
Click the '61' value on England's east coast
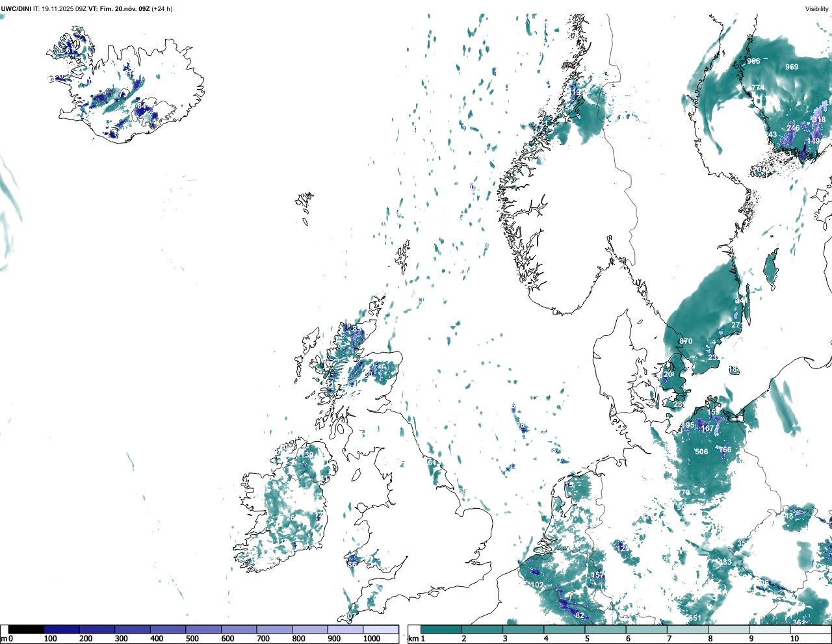(x=432, y=463)
